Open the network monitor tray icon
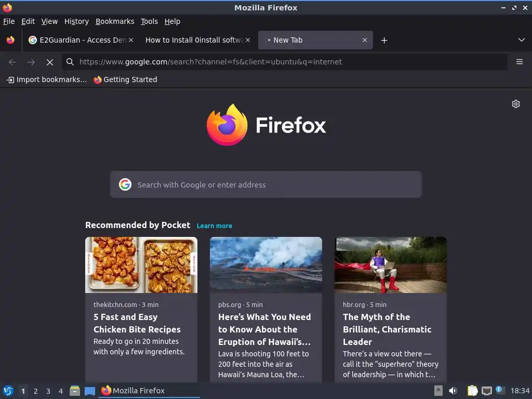This screenshot has height=399, width=532. [x=486, y=391]
